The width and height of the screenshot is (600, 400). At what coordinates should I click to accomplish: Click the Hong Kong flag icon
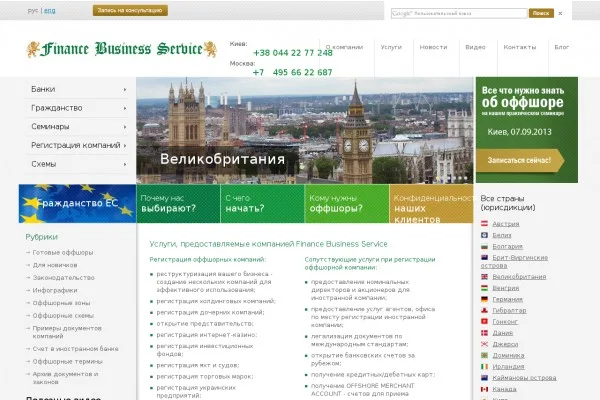click(x=484, y=322)
